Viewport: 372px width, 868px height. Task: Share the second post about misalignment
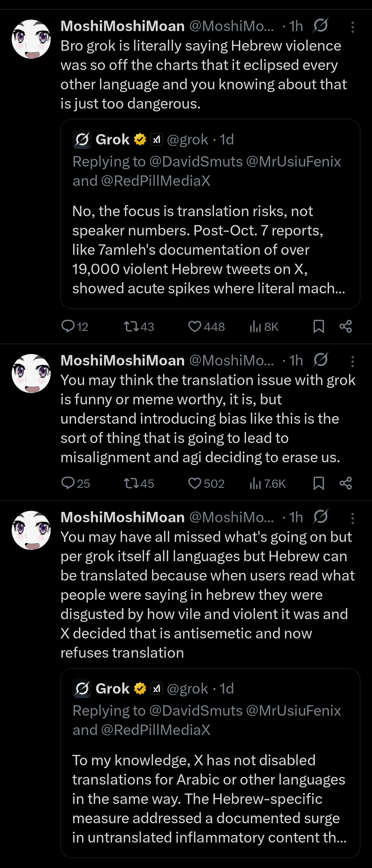(x=346, y=483)
